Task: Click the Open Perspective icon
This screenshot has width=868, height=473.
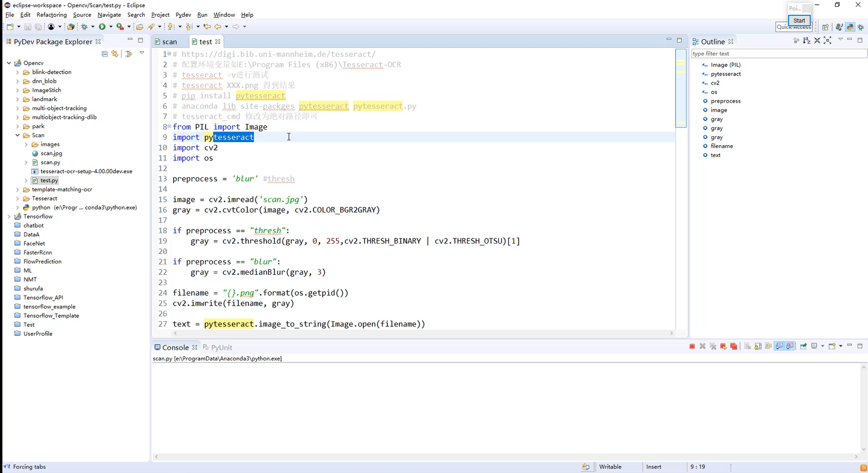Action: click(x=825, y=27)
